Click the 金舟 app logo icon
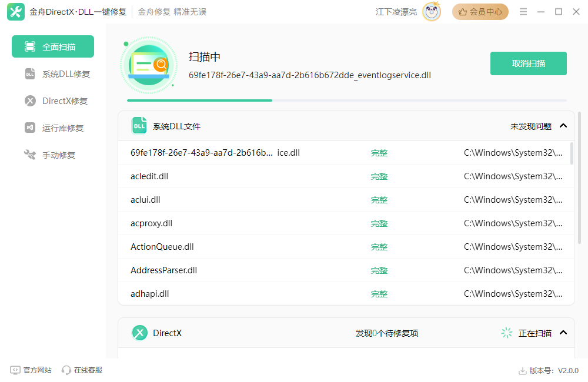The image size is (588, 382). pos(15,11)
